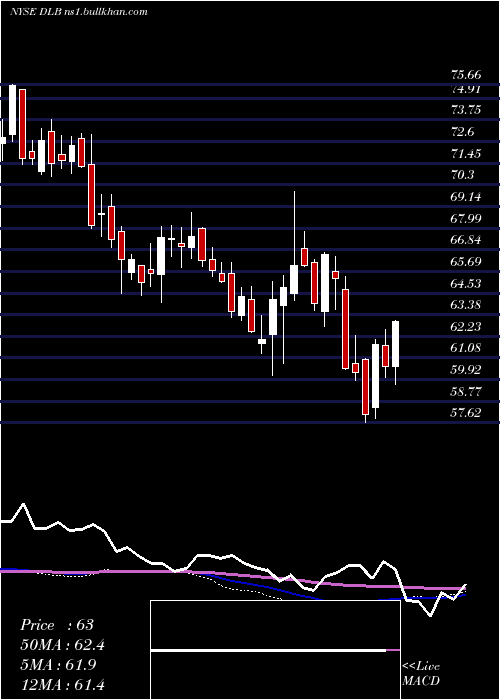Click the 64.53 price axis label
The height and width of the screenshot is (700, 500).
click(466, 283)
